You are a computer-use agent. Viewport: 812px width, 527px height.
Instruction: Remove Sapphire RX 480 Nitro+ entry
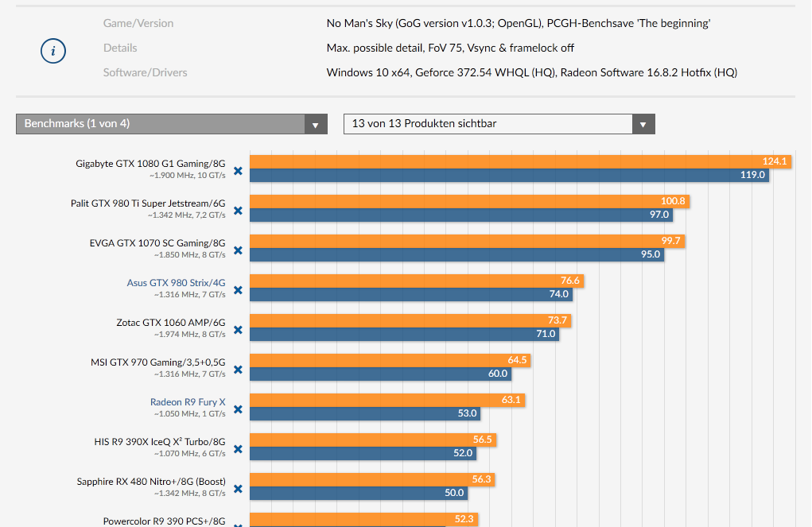click(238, 489)
